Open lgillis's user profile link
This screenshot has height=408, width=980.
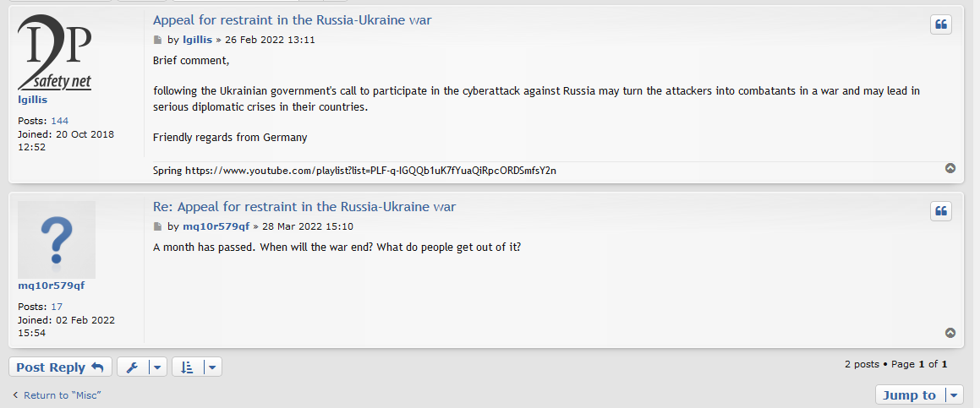33,100
